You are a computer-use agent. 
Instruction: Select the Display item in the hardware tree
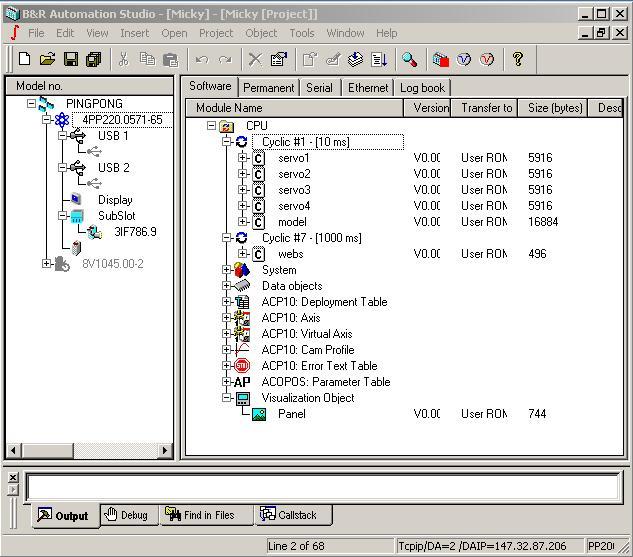pos(115,200)
